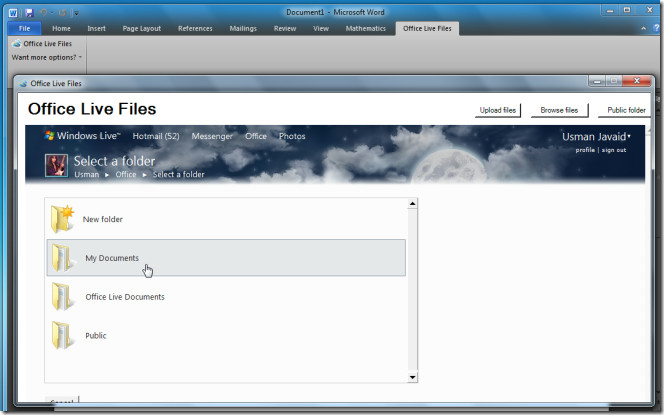Open the View tab

pyautogui.click(x=321, y=28)
